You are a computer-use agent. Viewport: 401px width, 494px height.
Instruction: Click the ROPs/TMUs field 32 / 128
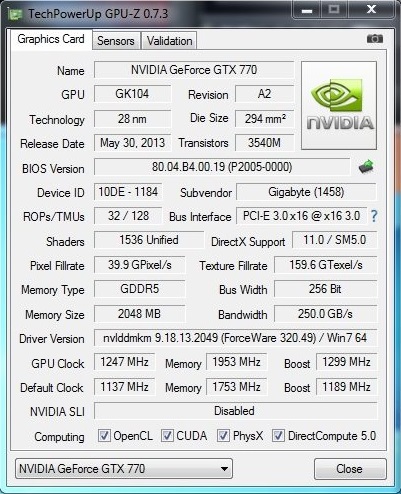tap(128, 216)
